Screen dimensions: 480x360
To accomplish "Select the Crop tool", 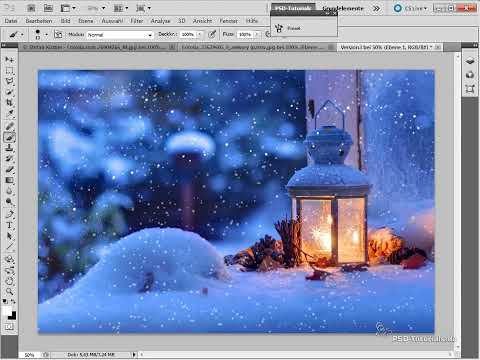I will click(x=9, y=103).
